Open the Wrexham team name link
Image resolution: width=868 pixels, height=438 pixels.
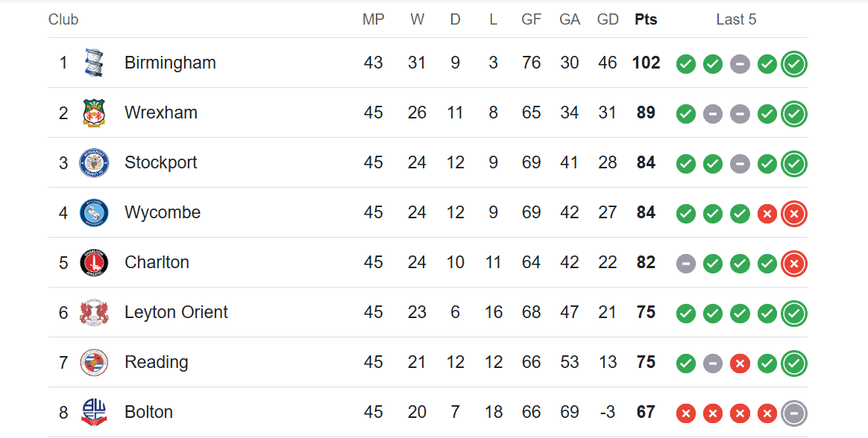pos(161,112)
